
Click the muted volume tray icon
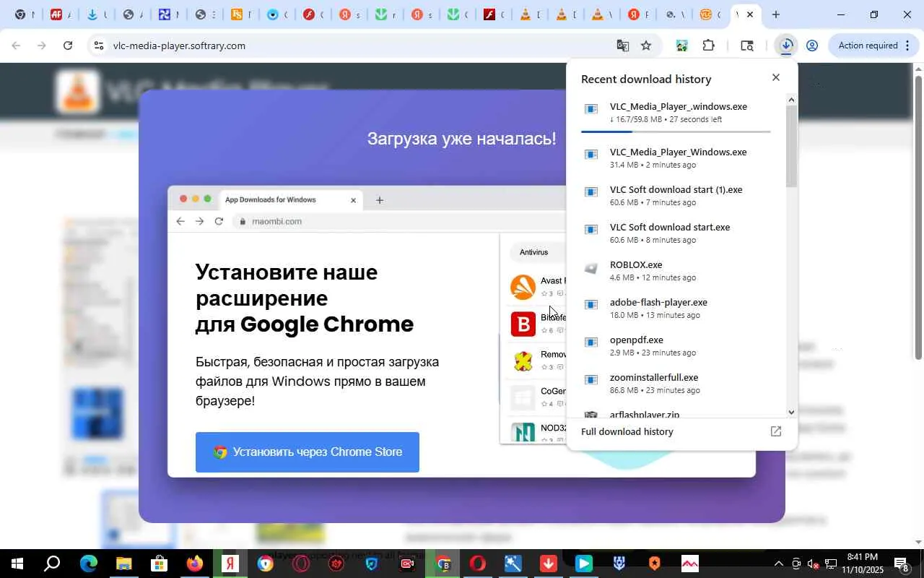point(813,564)
